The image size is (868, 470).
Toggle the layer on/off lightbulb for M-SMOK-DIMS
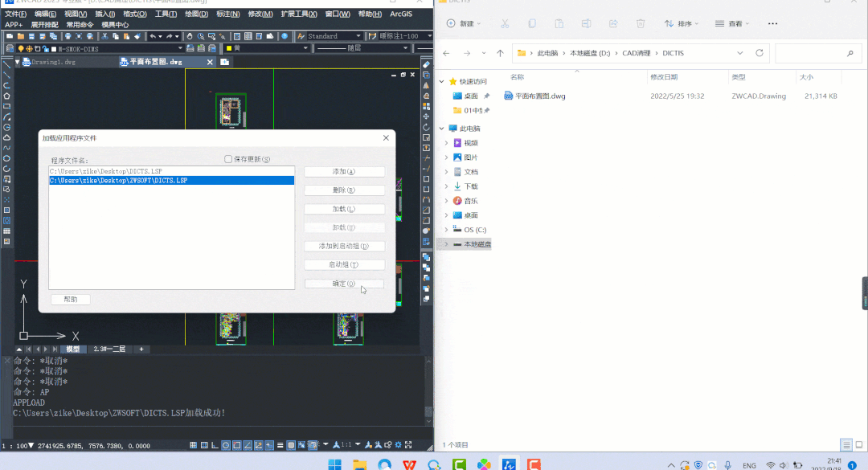tap(21, 49)
